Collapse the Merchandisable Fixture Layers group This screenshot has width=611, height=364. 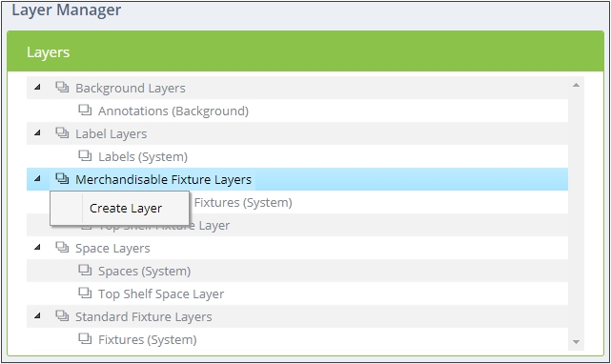37,179
